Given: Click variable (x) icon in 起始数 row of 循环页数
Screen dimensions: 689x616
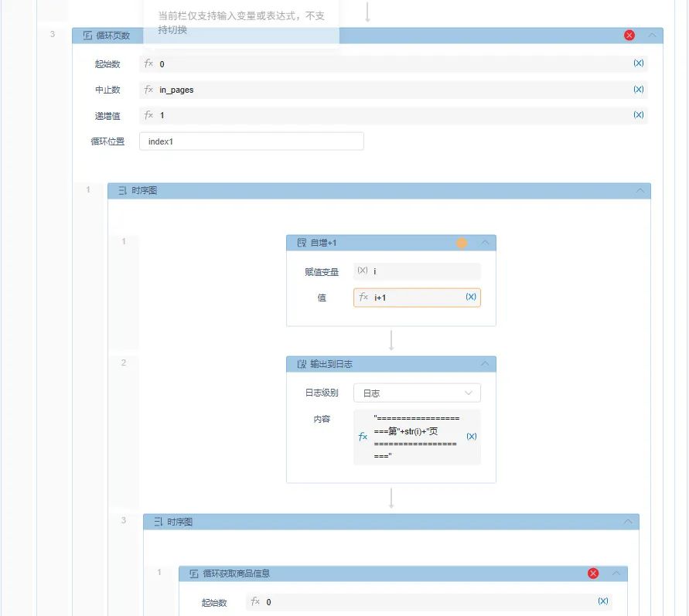Looking at the screenshot, I should click(638, 63).
